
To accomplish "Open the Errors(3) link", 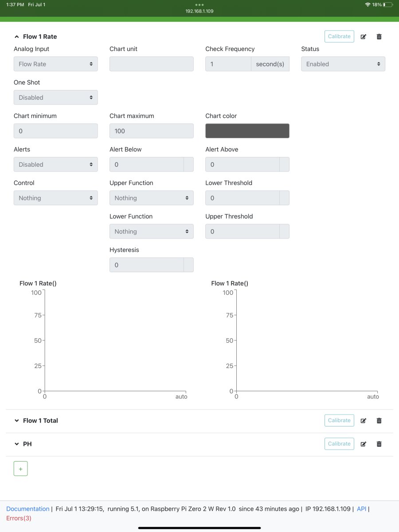I will [19, 518].
